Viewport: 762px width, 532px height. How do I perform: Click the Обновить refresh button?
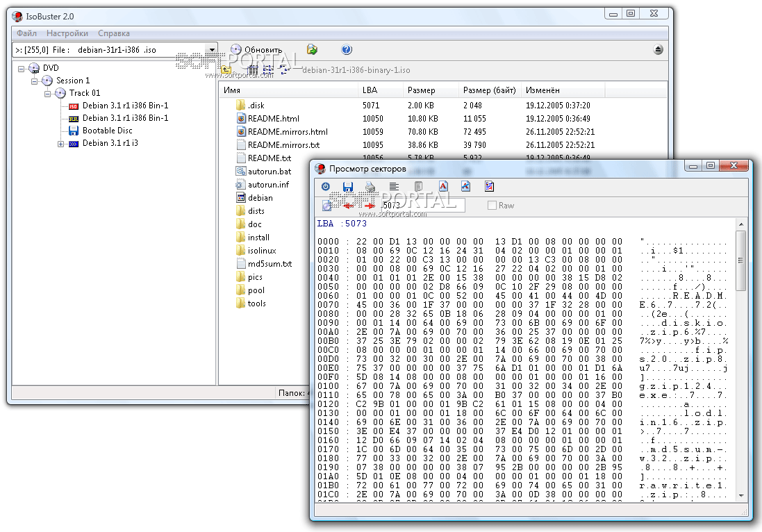point(256,50)
